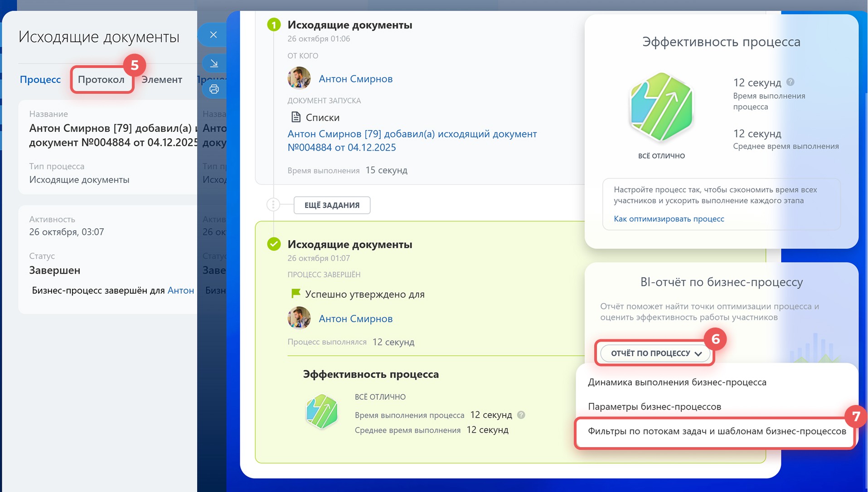Click Антон Смирнов avatar in От кого
The height and width of the screenshot is (492, 868).
tap(299, 78)
